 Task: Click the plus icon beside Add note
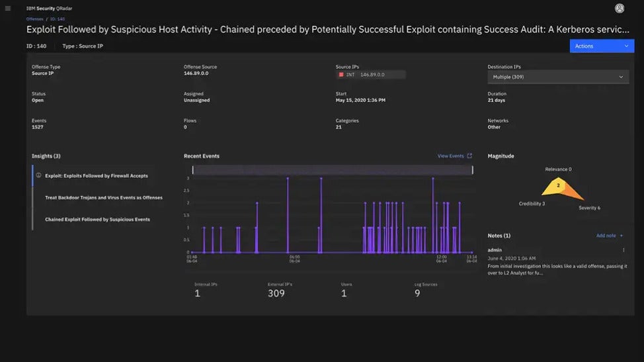point(621,236)
